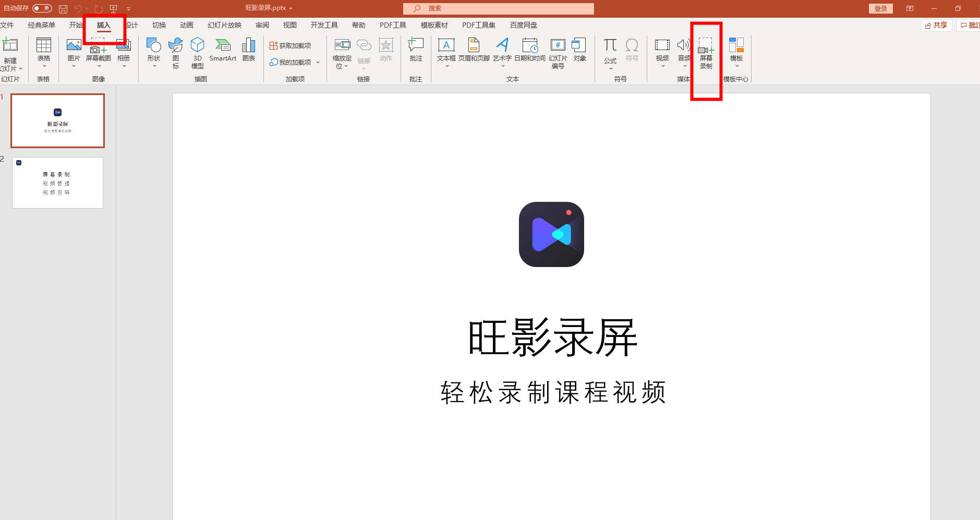The width and height of the screenshot is (980, 520).
Task: Toggle the ribbon display options icon
Action: click(910, 8)
